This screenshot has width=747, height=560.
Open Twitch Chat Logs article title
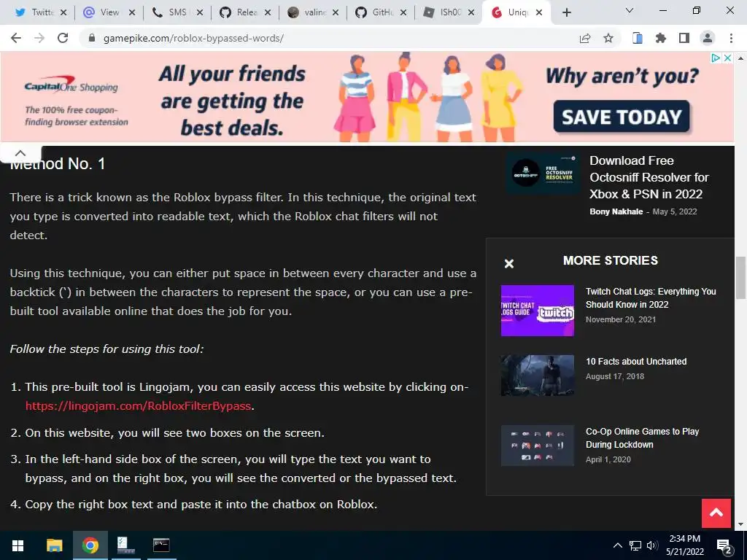[651, 297]
